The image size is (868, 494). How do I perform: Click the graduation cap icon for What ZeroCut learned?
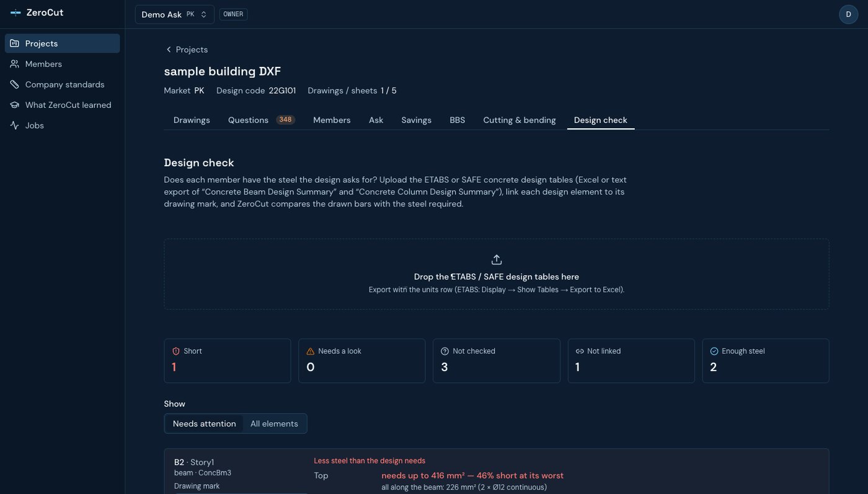click(x=14, y=105)
